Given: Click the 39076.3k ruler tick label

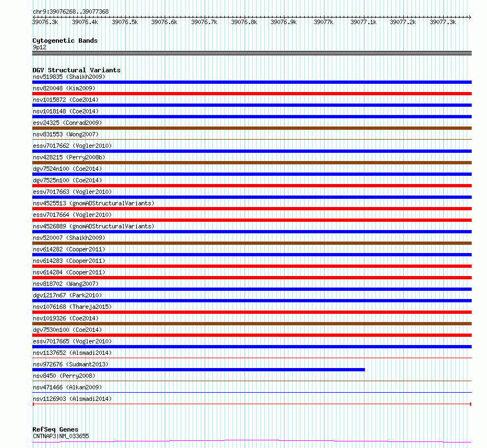Looking at the screenshot, I should [x=45, y=22].
